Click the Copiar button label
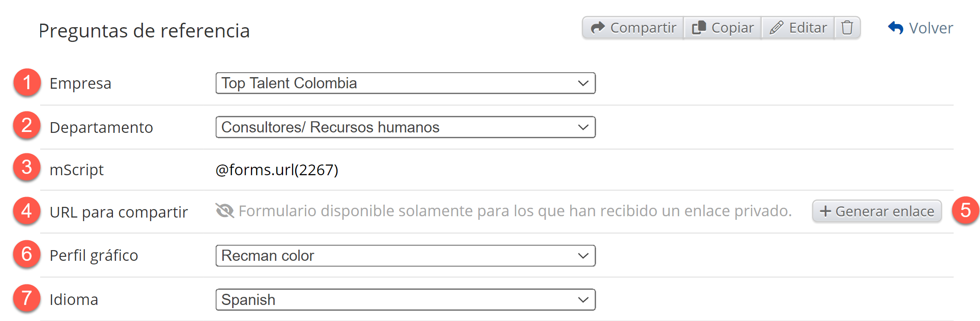The width and height of the screenshot is (980, 321). pyautogui.click(x=732, y=28)
